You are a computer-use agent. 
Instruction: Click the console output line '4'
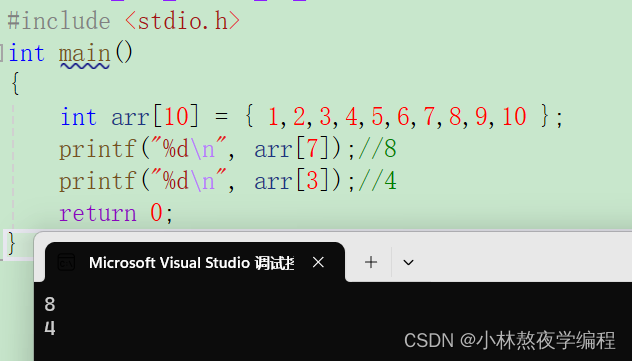point(50,328)
